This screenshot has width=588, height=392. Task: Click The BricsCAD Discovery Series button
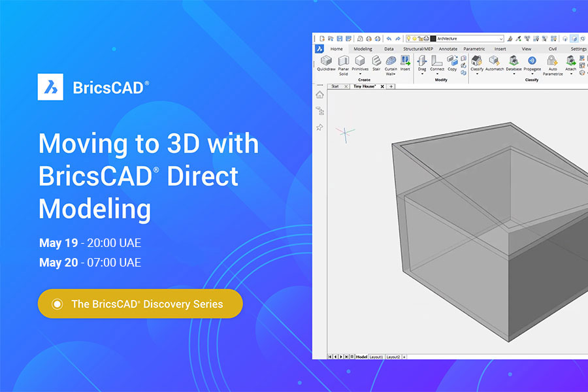pos(140,303)
